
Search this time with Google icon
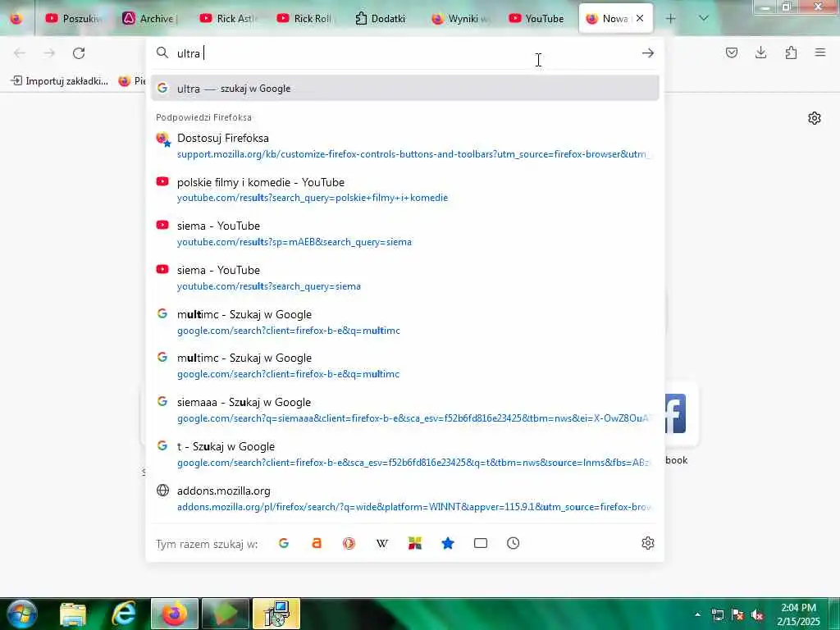[284, 543]
